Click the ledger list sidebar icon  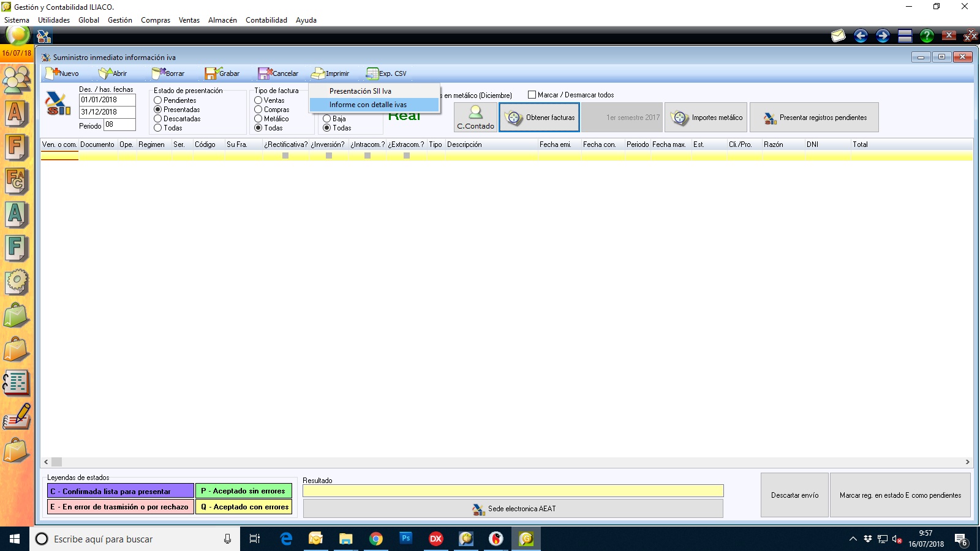pyautogui.click(x=17, y=383)
